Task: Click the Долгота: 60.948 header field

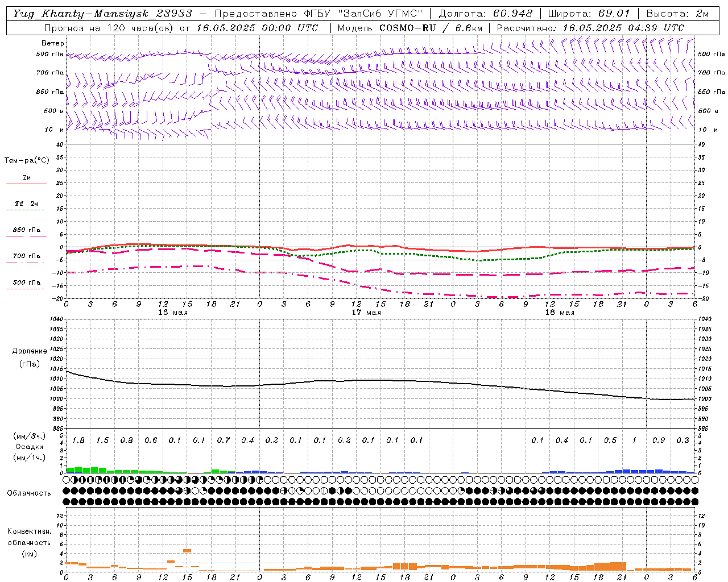Action: point(486,13)
